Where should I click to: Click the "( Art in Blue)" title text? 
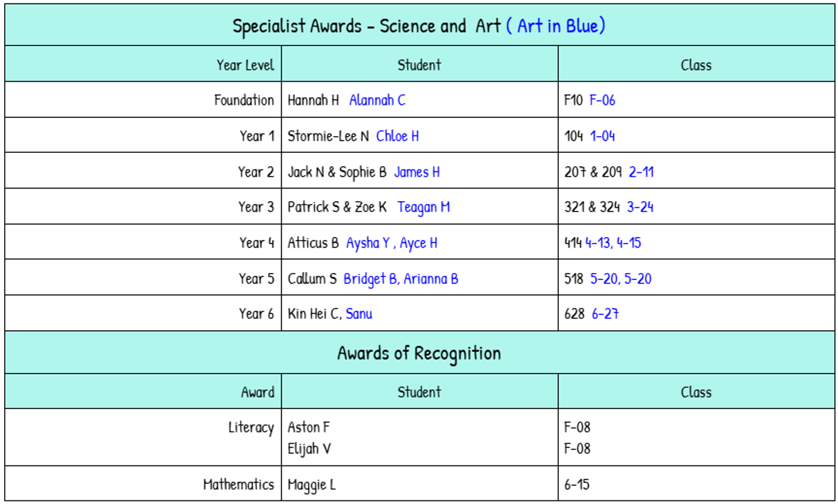[x=555, y=27]
